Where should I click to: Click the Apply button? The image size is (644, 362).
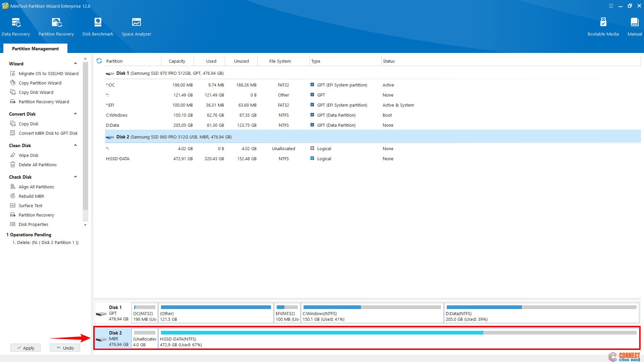(25, 348)
